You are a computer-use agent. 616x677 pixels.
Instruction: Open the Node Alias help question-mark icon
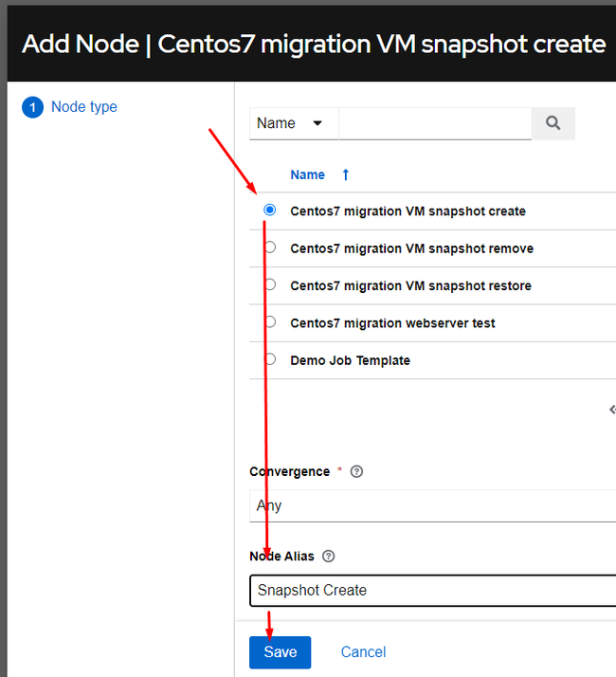coord(329,556)
